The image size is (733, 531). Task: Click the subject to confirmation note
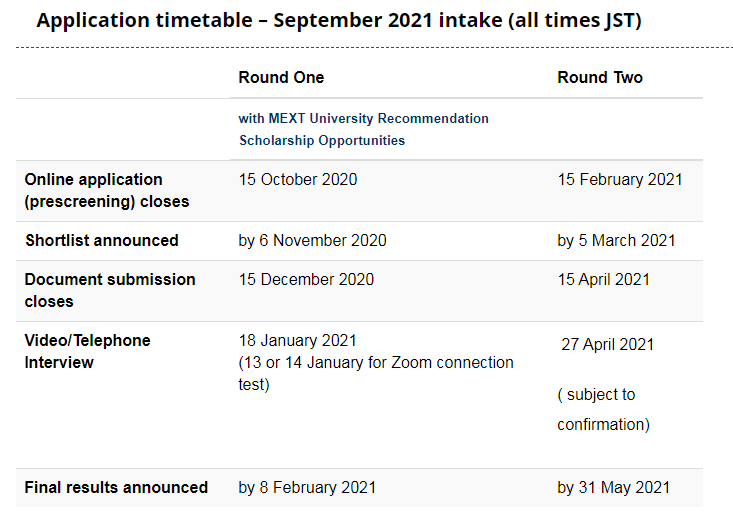(604, 409)
